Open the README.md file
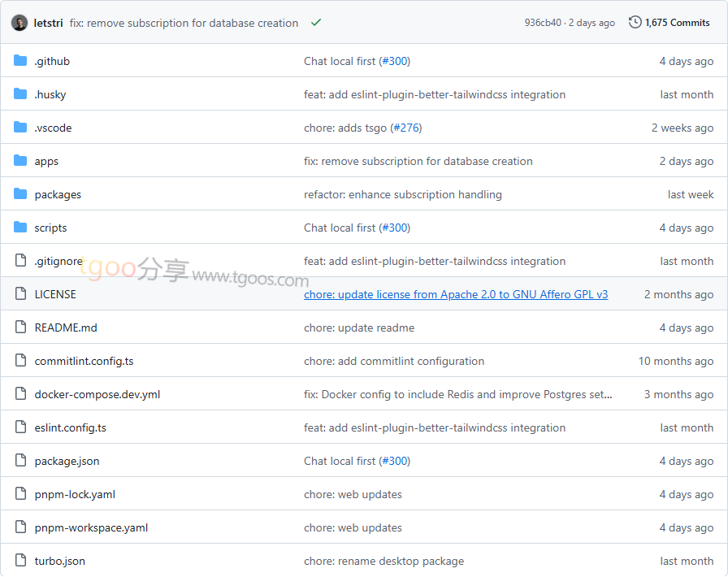 (66, 328)
